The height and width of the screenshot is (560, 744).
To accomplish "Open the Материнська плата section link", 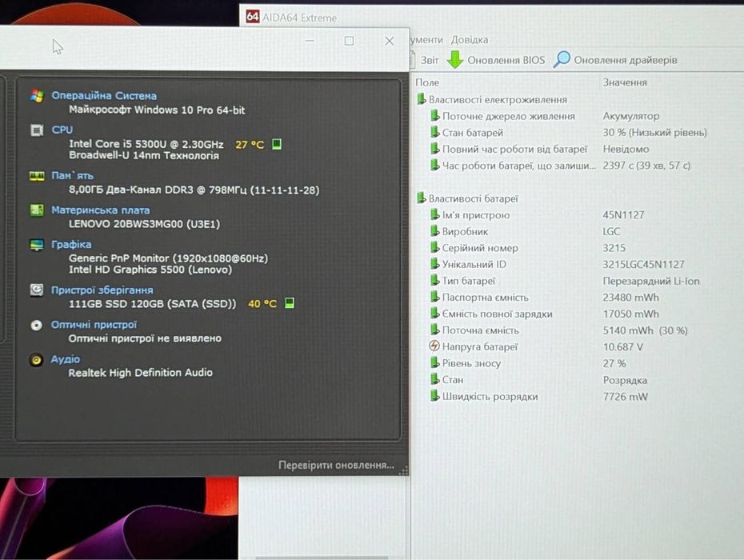I will [x=101, y=210].
